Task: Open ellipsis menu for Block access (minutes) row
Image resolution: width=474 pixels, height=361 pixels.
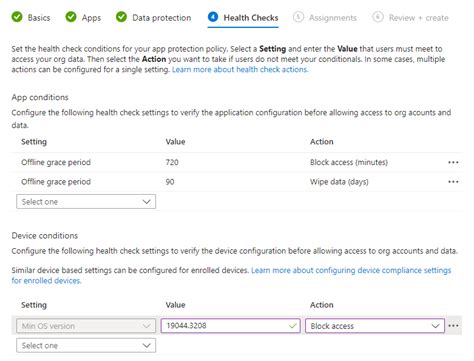Action: click(x=453, y=162)
